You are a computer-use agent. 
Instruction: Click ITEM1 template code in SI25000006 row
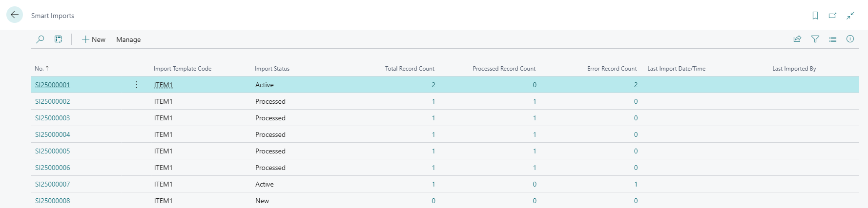(163, 168)
